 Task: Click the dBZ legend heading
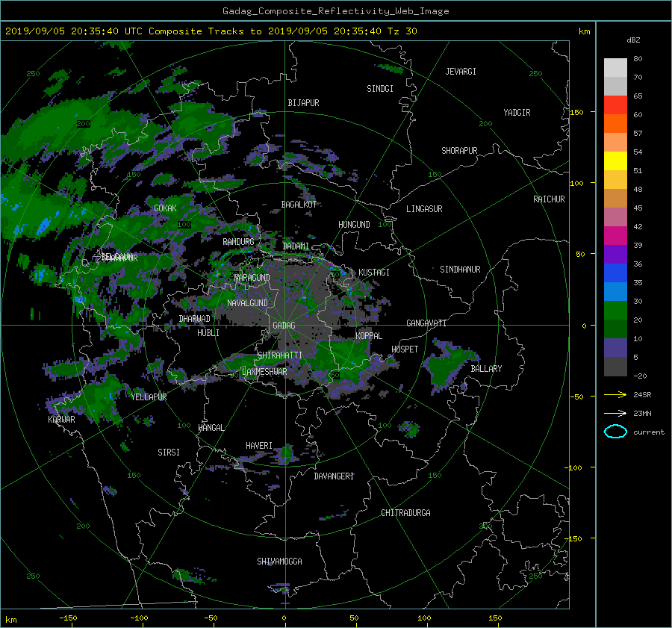633,40
